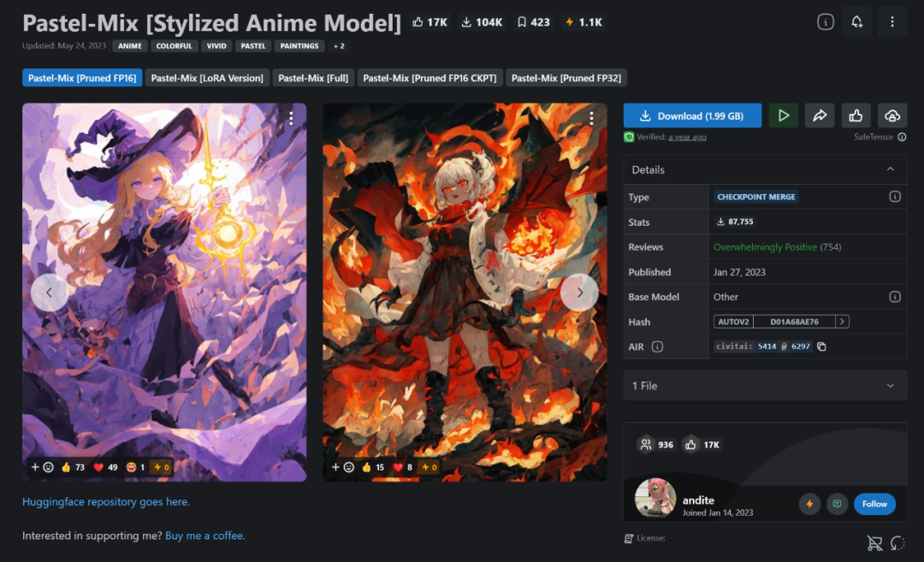Open the Huggingface repository link
Viewport: 924px width, 562px height.
(x=106, y=502)
